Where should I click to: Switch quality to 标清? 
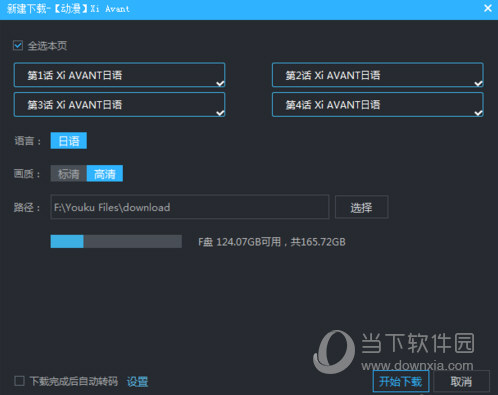[x=69, y=174]
